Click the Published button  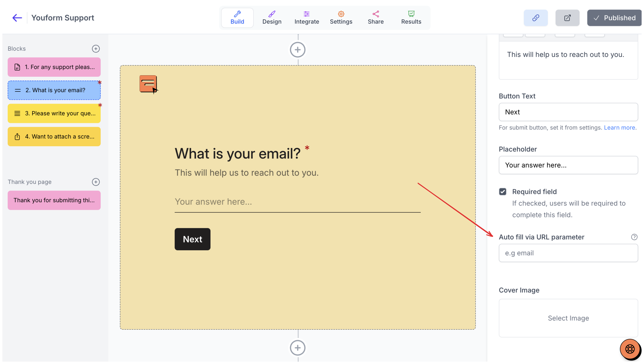pyautogui.click(x=614, y=18)
